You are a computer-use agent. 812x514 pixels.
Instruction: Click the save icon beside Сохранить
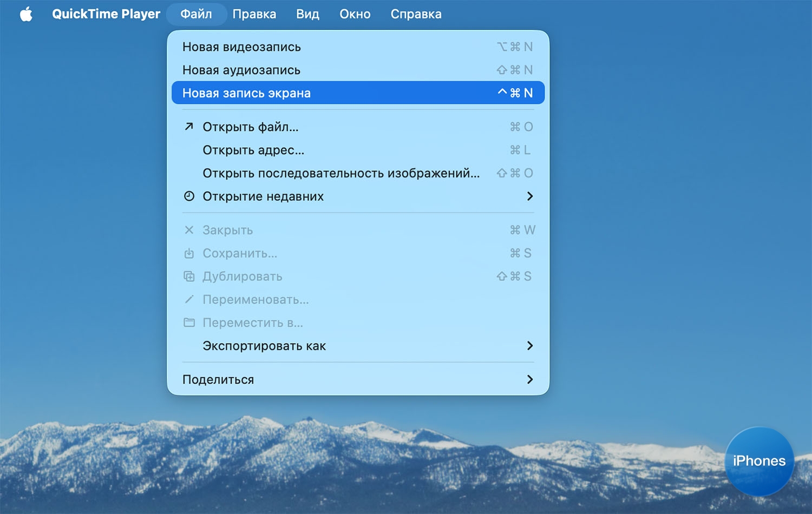click(x=189, y=253)
